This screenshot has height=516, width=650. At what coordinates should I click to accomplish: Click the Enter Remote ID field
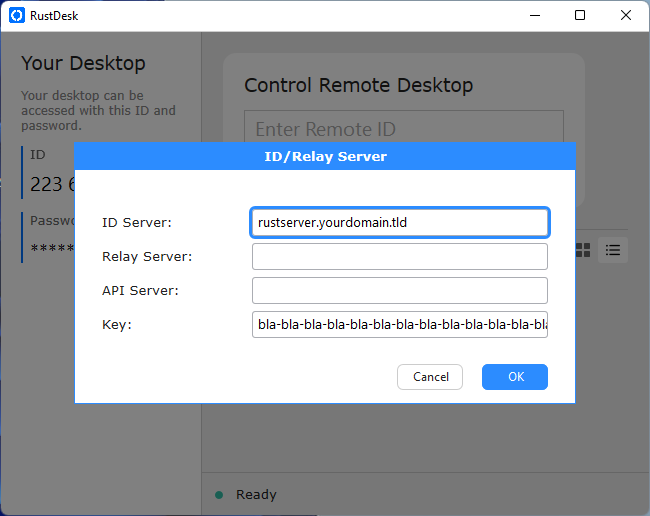tap(404, 127)
